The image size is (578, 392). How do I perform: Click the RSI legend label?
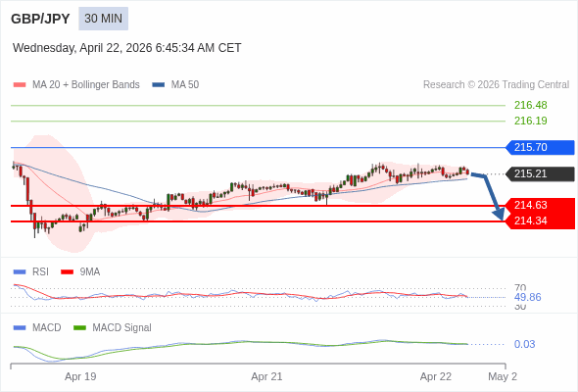click(40, 272)
